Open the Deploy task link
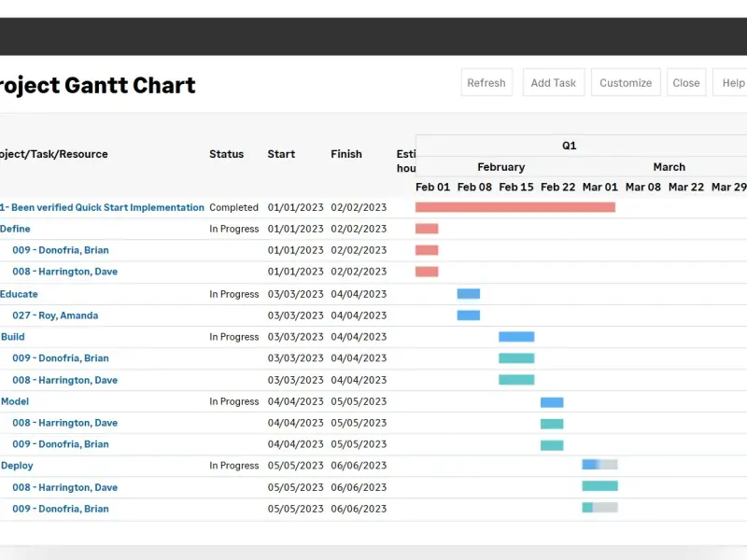Screen dimensions: 747x560 tap(17, 466)
